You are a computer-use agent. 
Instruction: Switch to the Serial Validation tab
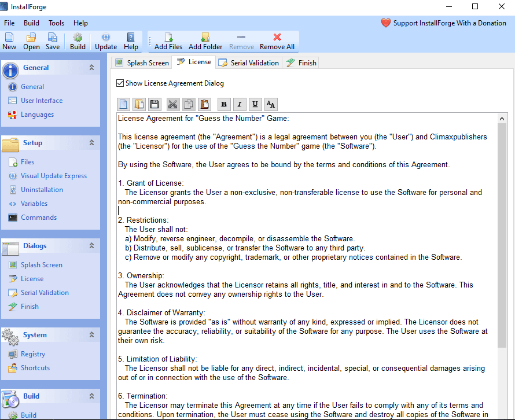pyautogui.click(x=249, y=62)
